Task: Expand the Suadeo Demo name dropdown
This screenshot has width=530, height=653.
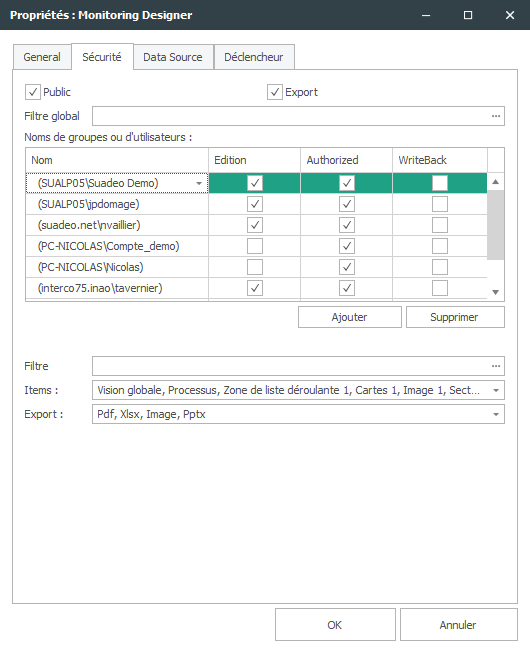Action: tap(199, 183)
